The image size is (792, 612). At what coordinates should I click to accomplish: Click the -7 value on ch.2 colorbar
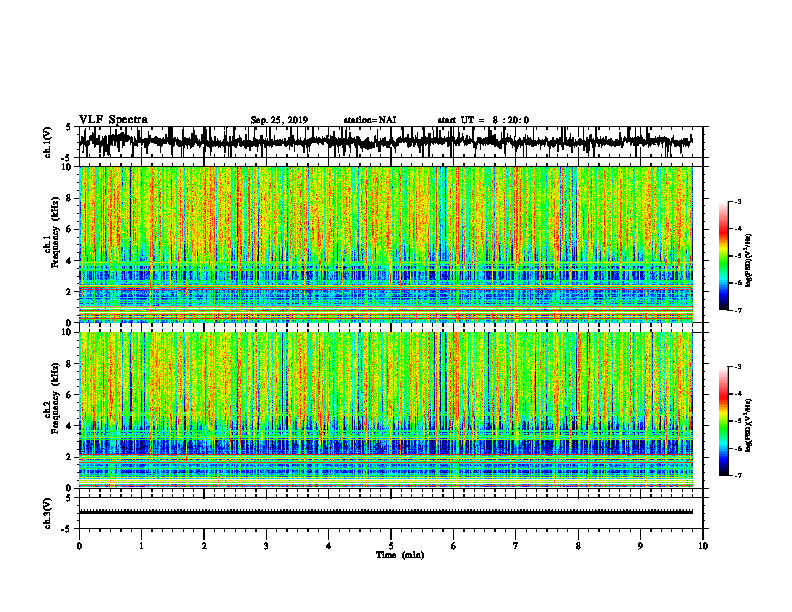pos(738,476)
